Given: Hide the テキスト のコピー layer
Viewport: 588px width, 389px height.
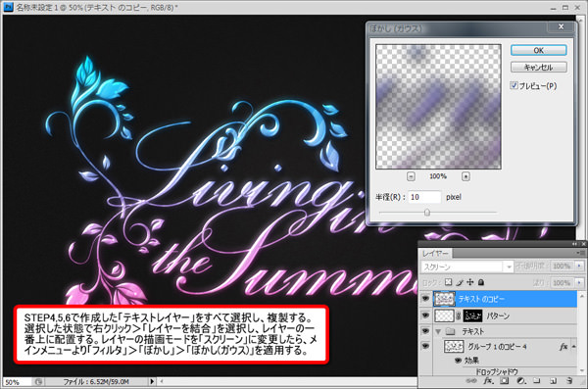Looking at the screenshot, I should 425,299.
